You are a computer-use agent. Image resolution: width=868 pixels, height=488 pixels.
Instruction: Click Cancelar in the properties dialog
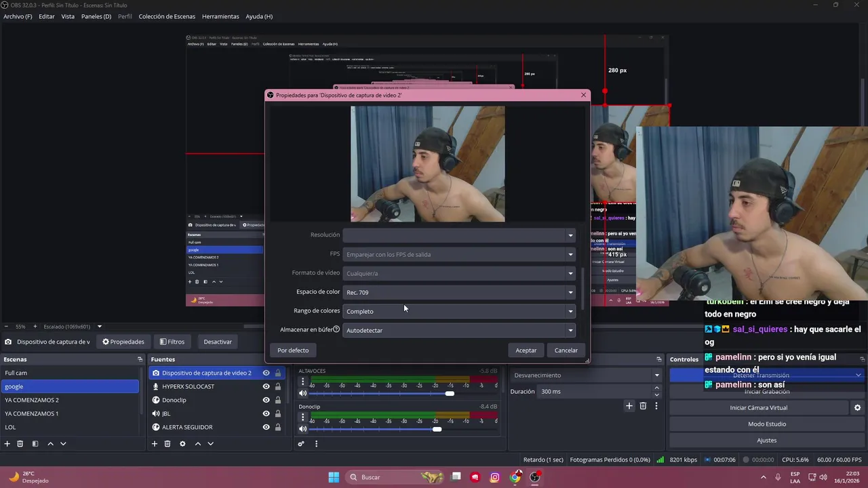[566, 350]
